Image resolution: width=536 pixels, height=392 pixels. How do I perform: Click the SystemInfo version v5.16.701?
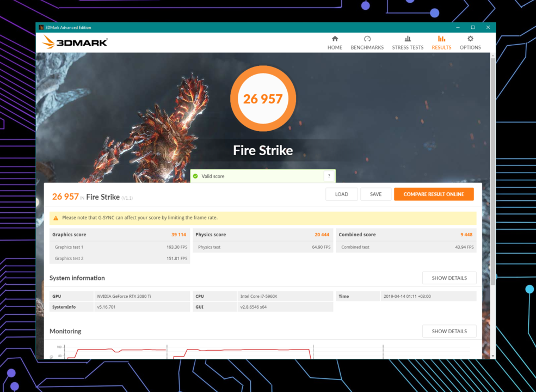[106, 307]
